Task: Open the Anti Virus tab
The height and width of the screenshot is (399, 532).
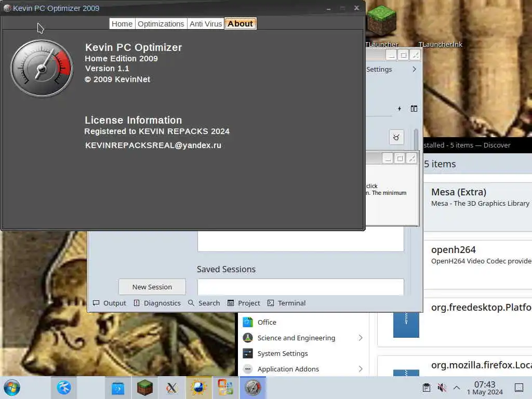Action: pyautogui.click(x=206, y=24)
